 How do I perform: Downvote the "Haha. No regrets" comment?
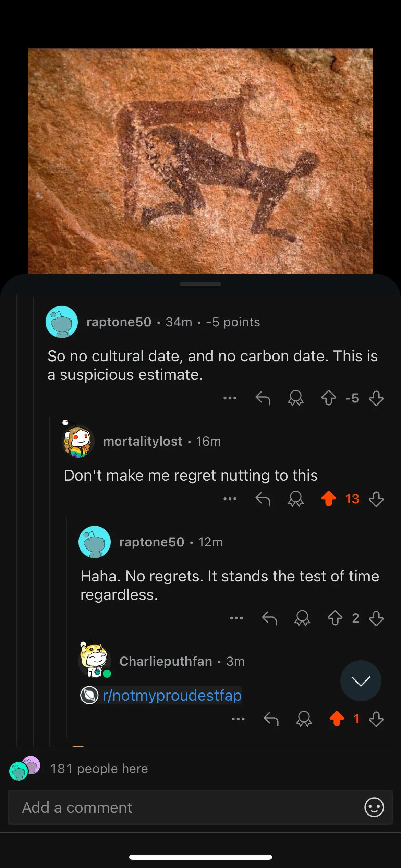coord(376,618)
